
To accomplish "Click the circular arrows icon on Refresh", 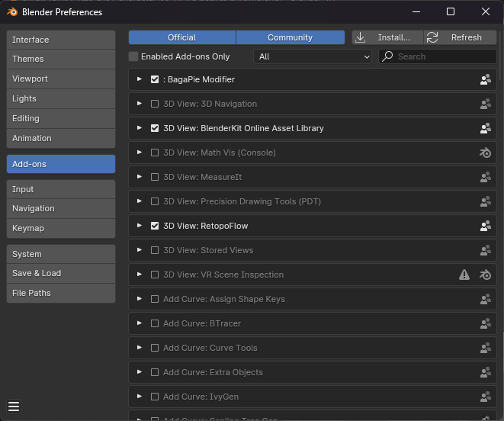I will pyautogui.click(x=432, y=37).
